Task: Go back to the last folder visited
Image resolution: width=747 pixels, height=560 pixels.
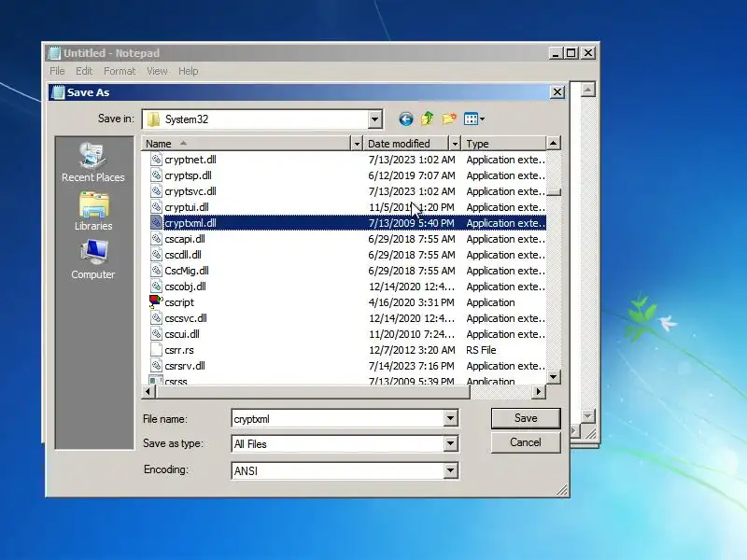Action: (406, 119)
